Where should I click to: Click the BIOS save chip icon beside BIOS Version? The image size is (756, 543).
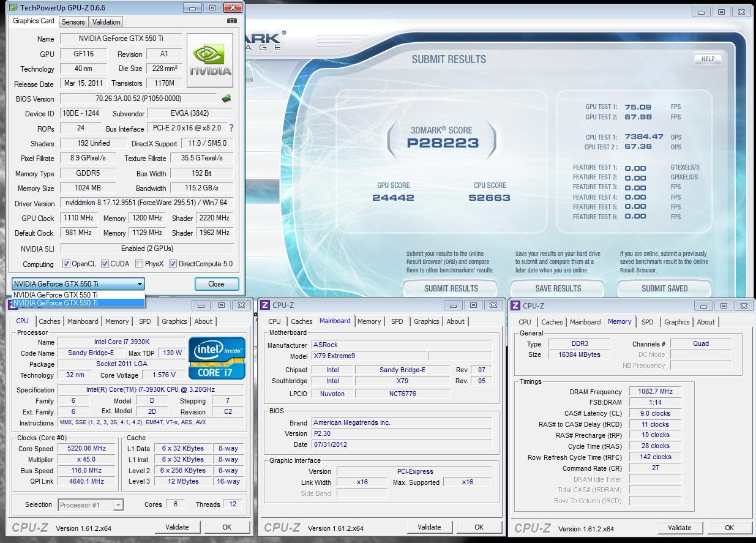(226, 98)
